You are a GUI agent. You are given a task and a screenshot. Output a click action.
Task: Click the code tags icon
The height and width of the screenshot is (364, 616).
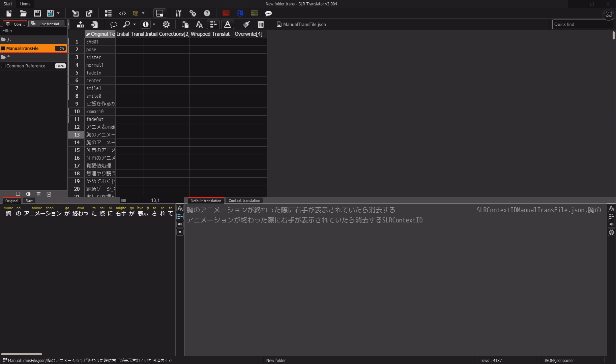click(x=122, y=13)
